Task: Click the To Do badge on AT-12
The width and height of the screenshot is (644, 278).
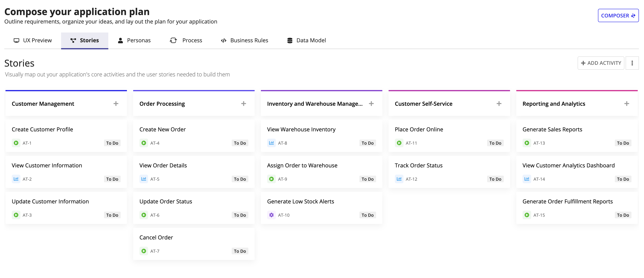Action: [x=495, y=179]
